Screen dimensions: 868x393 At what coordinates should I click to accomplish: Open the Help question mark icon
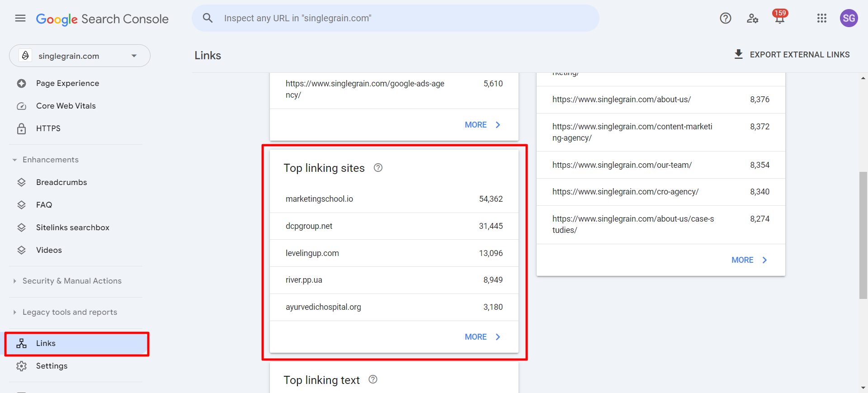pos(726,18)
